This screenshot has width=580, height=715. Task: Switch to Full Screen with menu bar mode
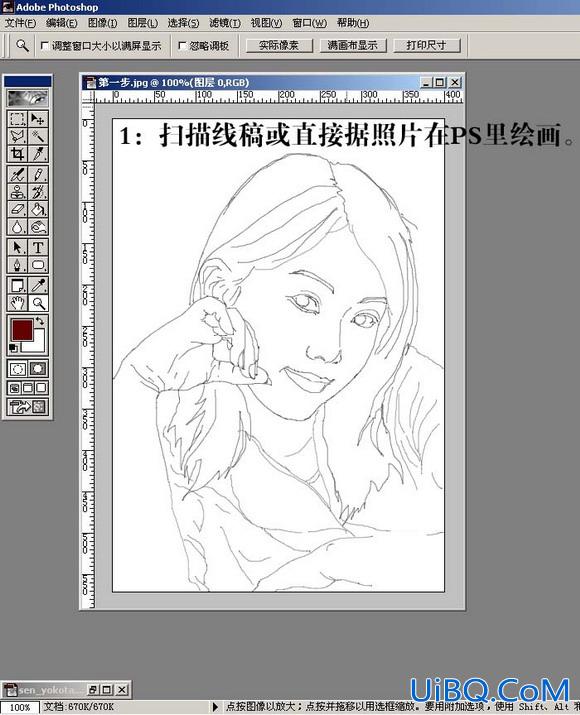[x=27, y=389]
